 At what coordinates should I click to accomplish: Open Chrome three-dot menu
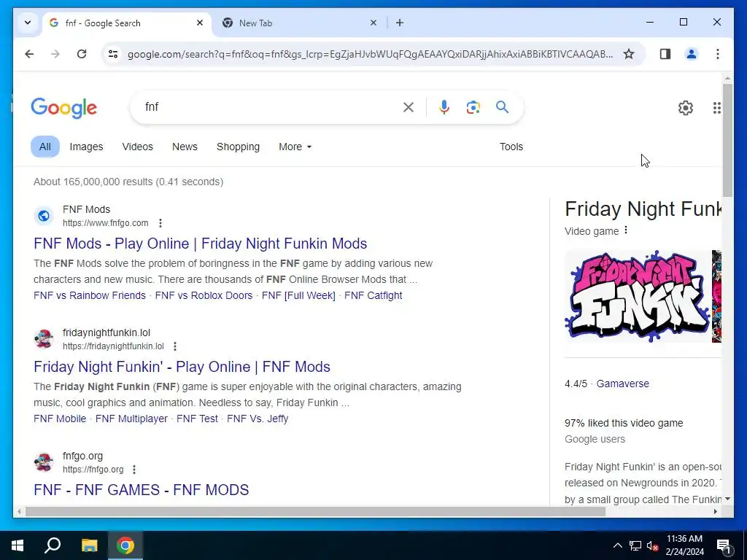click(x=718, y=54)
